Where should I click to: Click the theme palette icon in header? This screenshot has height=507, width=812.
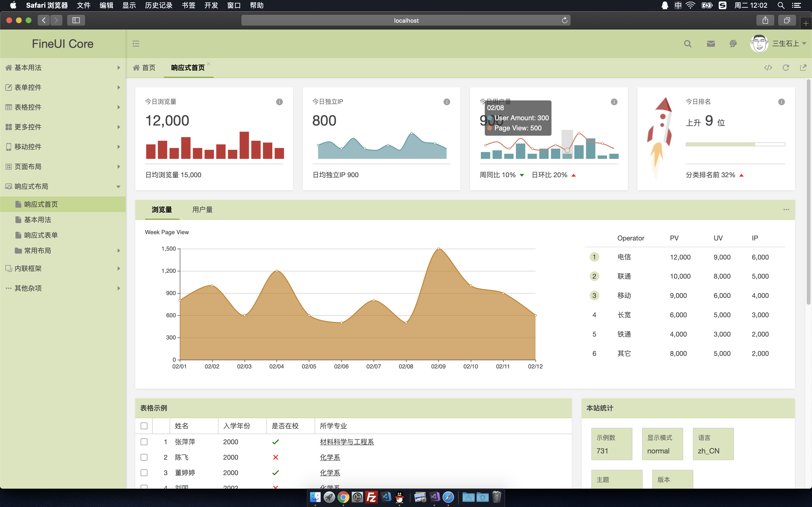733,44
